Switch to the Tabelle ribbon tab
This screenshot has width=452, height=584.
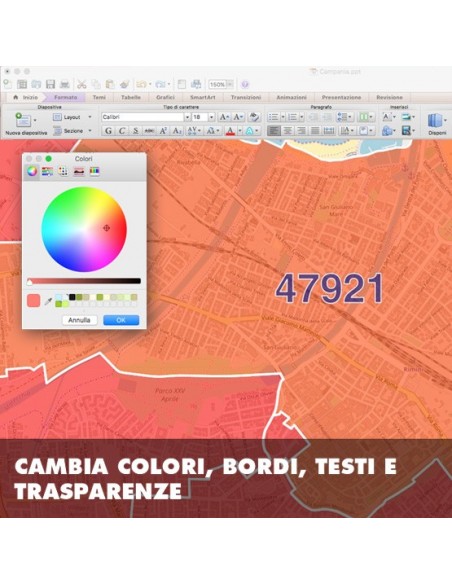[131, 97]
